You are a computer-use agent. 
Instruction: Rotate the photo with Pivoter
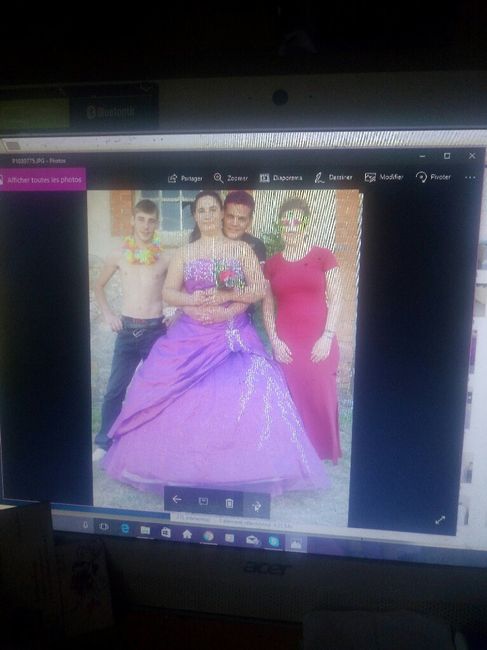coord(433,177)
